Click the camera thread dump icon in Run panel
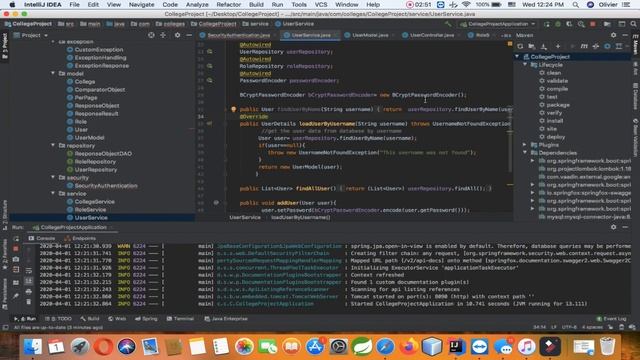Image resolution: width=640 pixels, height=360 pixels. click(16, 259)
